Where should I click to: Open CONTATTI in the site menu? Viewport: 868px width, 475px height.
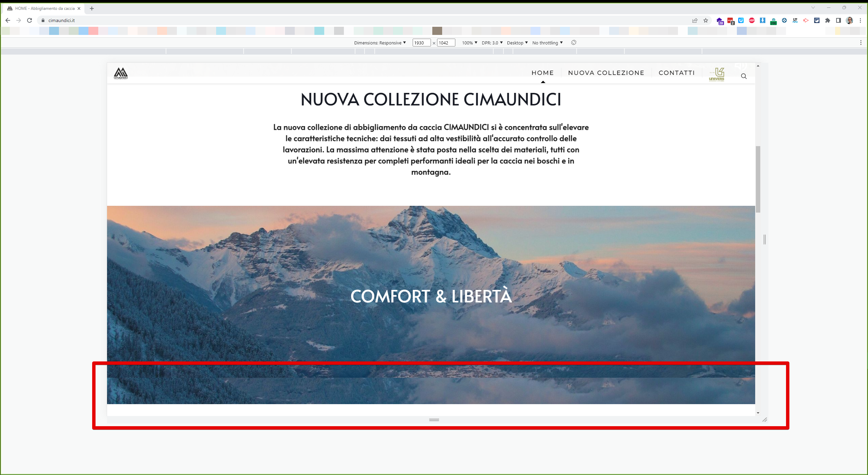677,73
